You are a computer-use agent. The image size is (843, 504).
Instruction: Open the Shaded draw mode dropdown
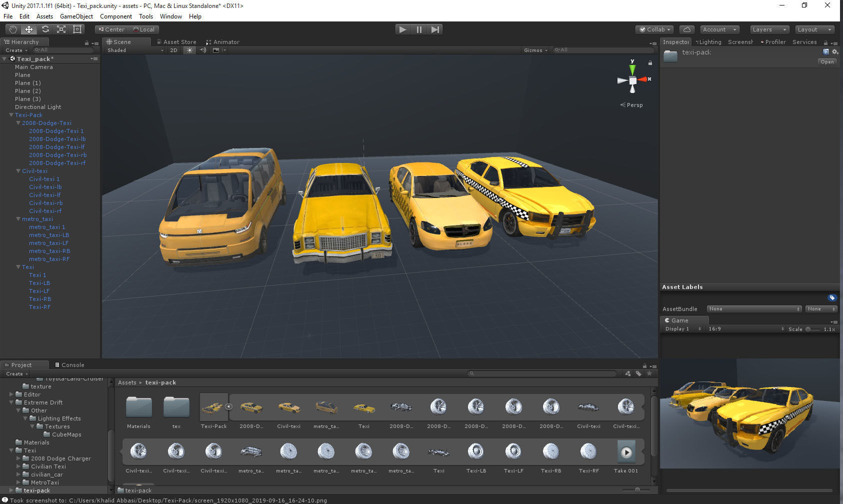coord(135,50)
